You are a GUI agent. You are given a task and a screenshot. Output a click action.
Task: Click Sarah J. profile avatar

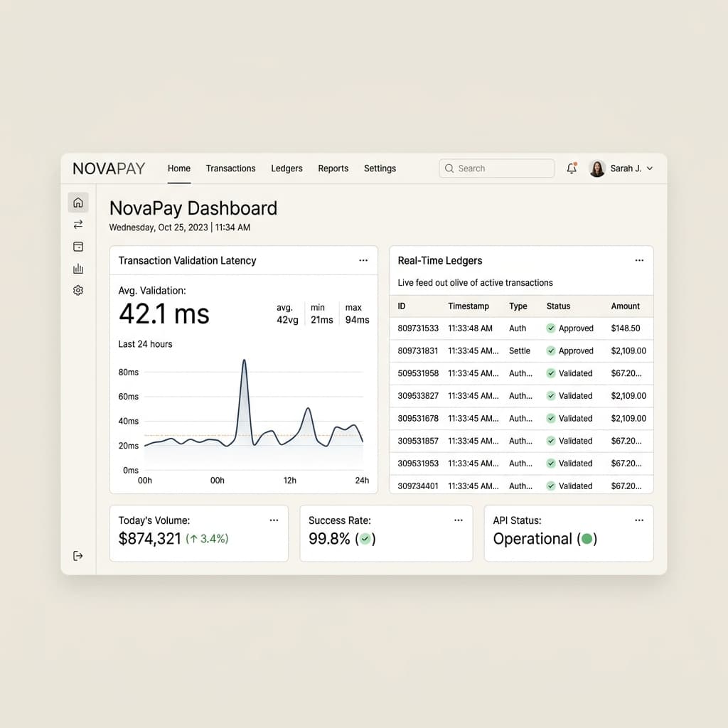[597, 168]
